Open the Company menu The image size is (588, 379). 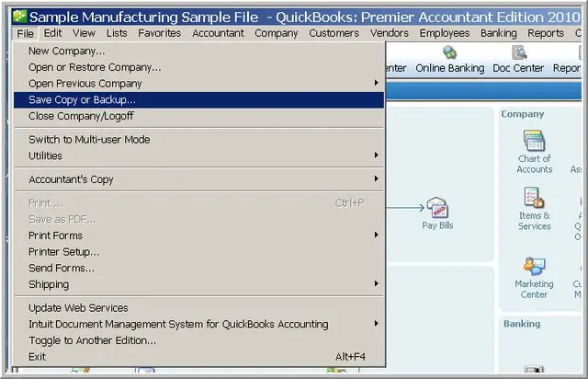(276, 33)
